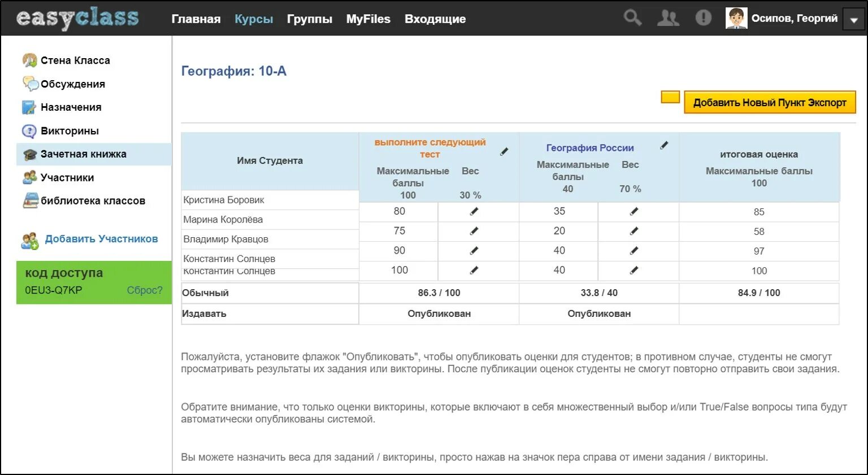Switch to the Группы tab

tap(309, 19)
